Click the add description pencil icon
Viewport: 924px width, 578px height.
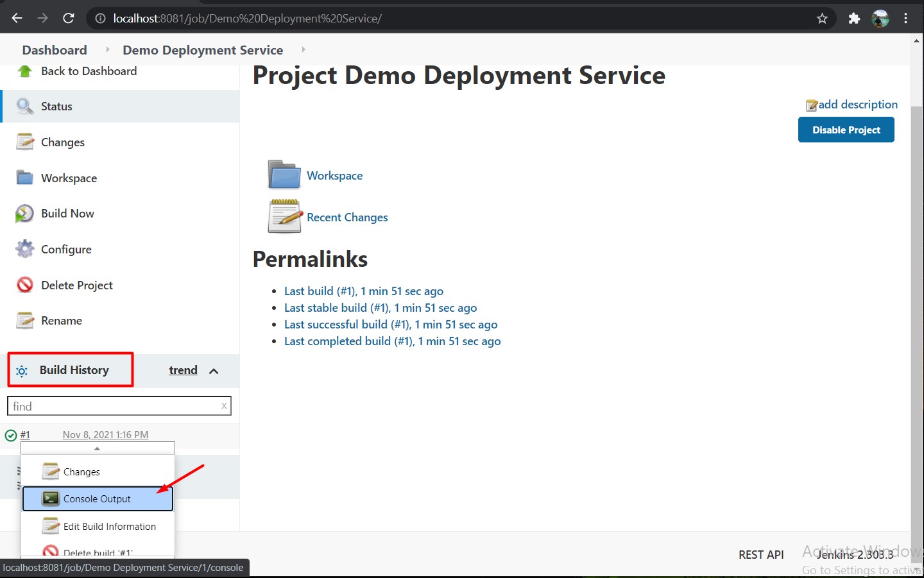(811, 104)
